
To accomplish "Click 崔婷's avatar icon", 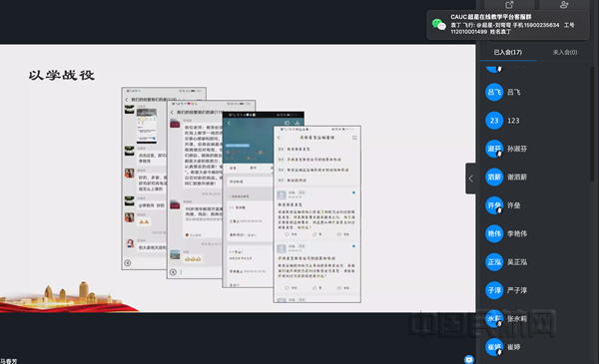I will click(x=494, y=347).
